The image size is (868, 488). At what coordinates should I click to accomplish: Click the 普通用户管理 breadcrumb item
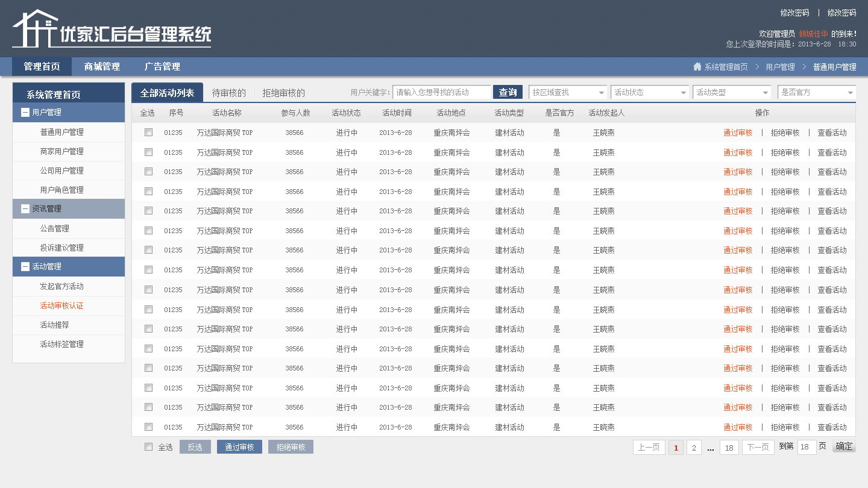coord(835,67)
